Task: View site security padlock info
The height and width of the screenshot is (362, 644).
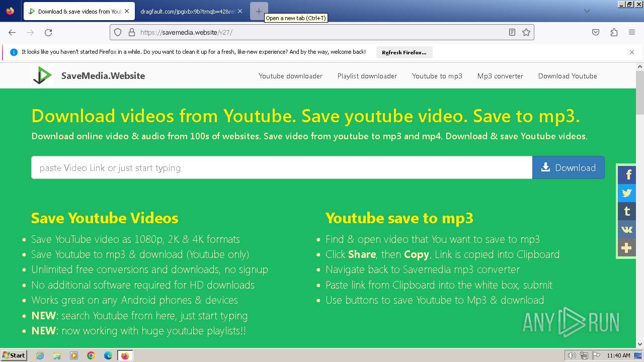Action: [132, 32]
